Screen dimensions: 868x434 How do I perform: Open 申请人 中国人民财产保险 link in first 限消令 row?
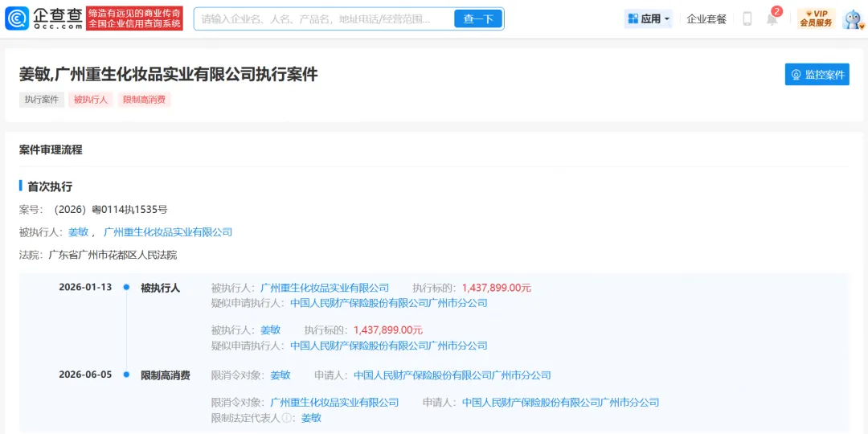(x=452, y=375)
